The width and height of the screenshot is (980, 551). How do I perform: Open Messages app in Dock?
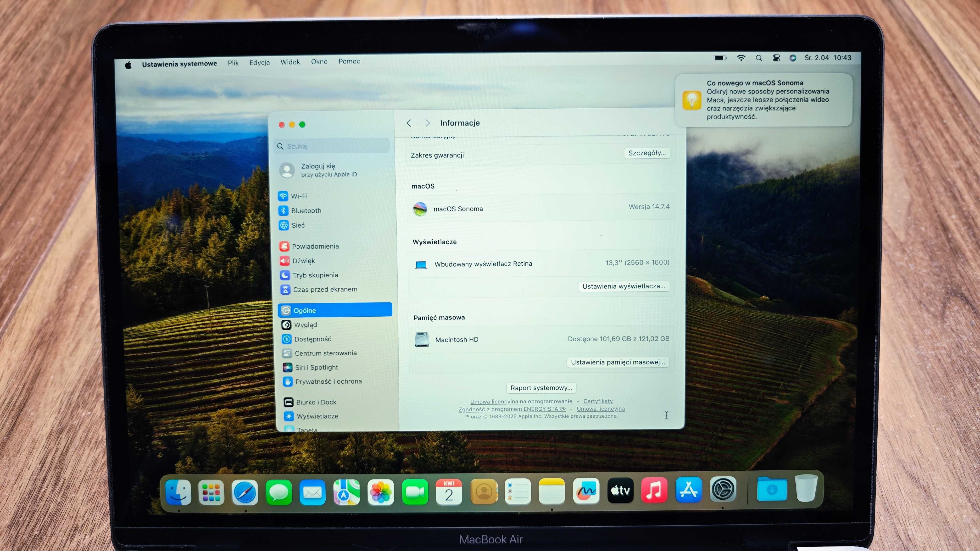pyautogui.click(x=279, y=493)
